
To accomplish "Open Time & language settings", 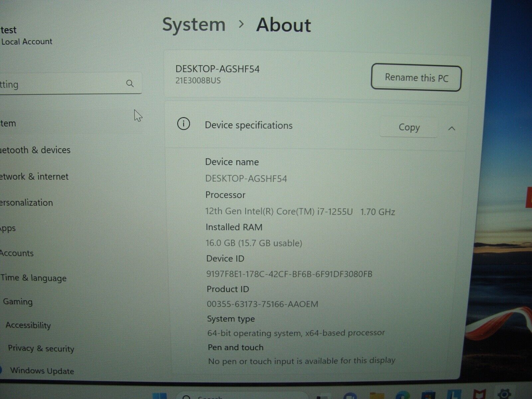I will point(34,278).
